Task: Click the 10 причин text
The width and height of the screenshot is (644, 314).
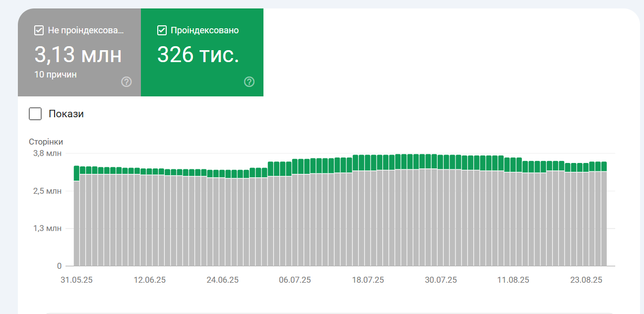Action: 56,75
